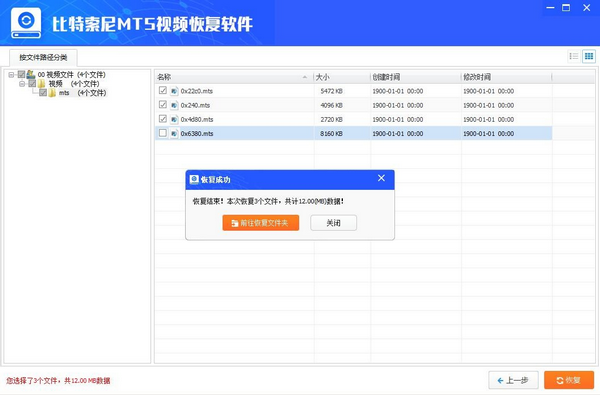This screenshot has height=395, width=600.
Task: Select the 按文件路径分类 tab
Action: 43,57
